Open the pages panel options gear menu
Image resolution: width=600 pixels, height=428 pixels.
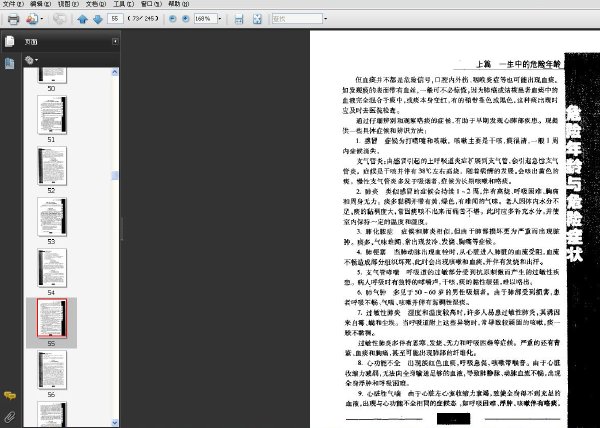coord(31,60)
